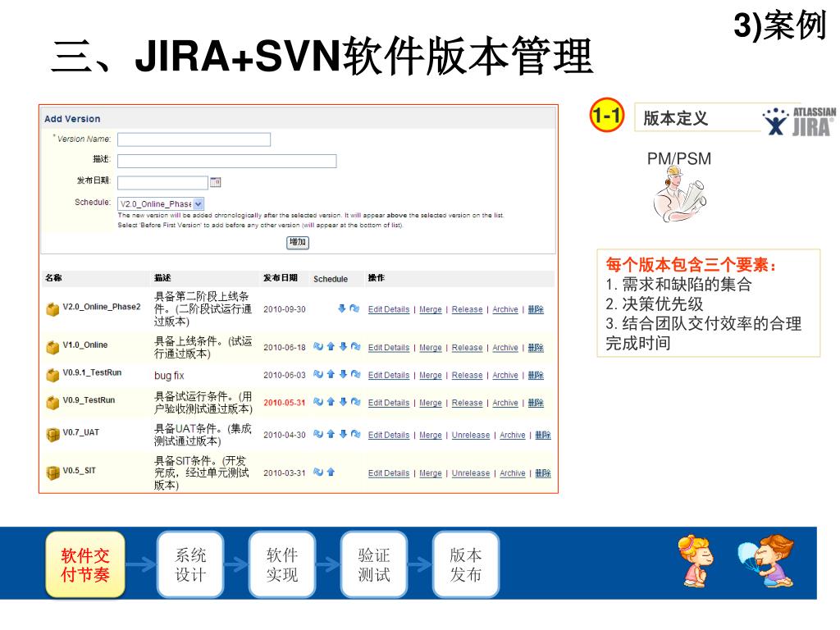Archive the V1.0_Online version
Viewport: 840px width, 630px height.
coord(505,347)
